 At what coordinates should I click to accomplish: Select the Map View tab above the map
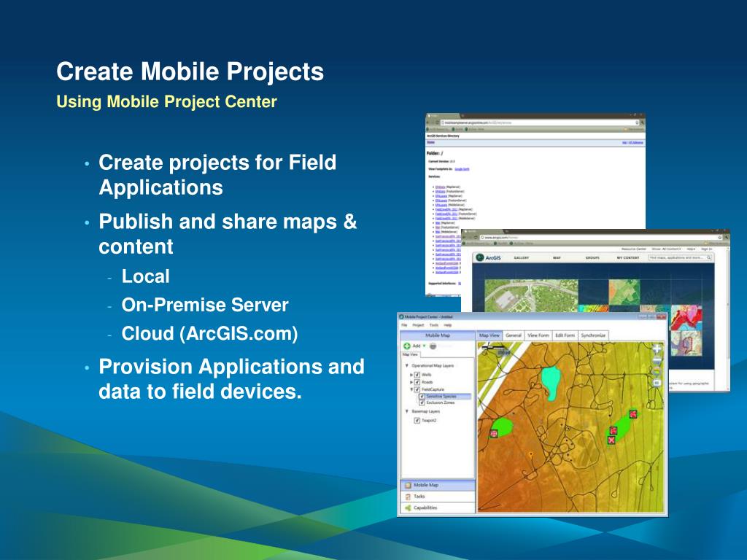click(489, 335)
